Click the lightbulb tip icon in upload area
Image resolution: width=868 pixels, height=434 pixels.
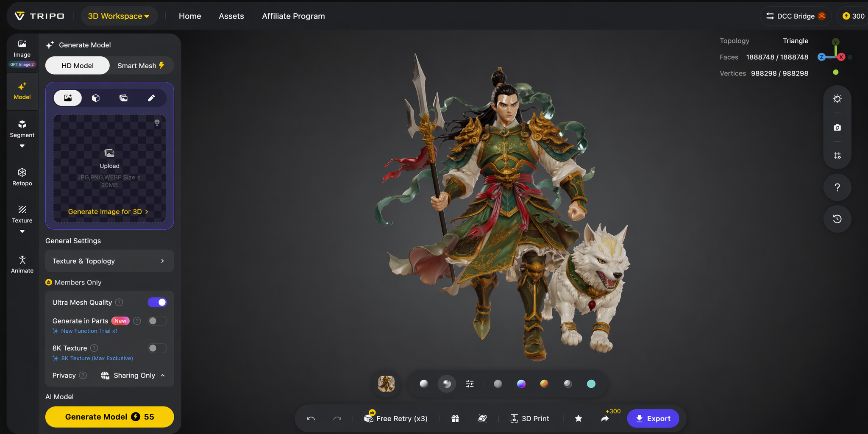point(157,123)
